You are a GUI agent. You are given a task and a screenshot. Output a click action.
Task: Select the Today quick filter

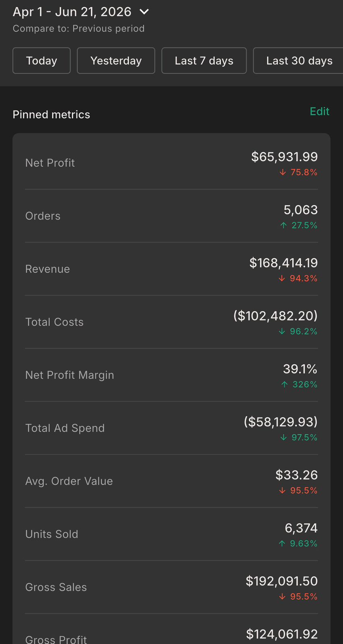pos(41,61)
